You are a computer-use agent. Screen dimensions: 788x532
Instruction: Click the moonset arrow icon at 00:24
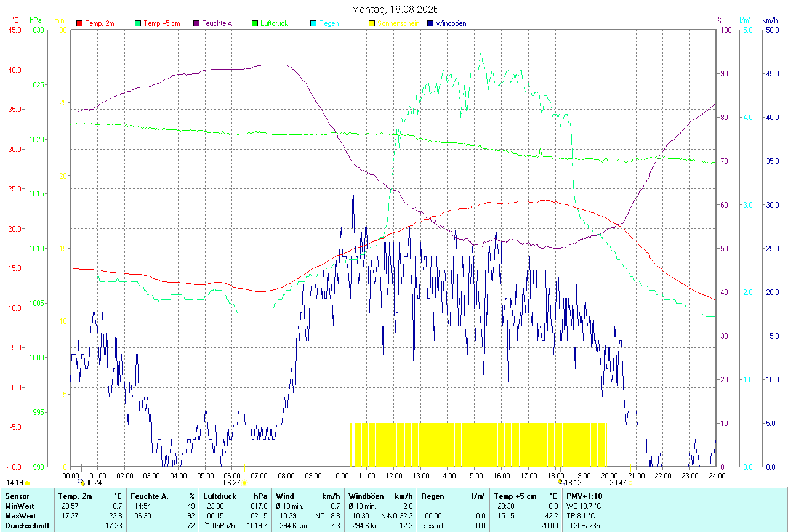point(82,483)
